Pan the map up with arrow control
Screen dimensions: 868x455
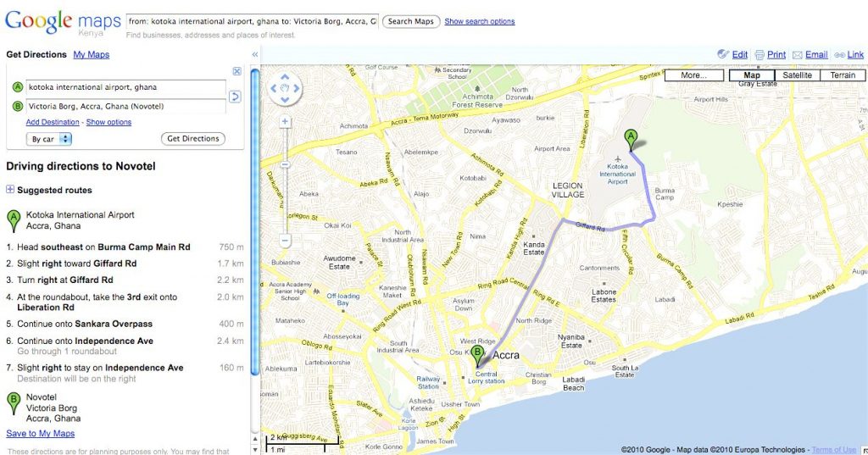pos(286,77)
